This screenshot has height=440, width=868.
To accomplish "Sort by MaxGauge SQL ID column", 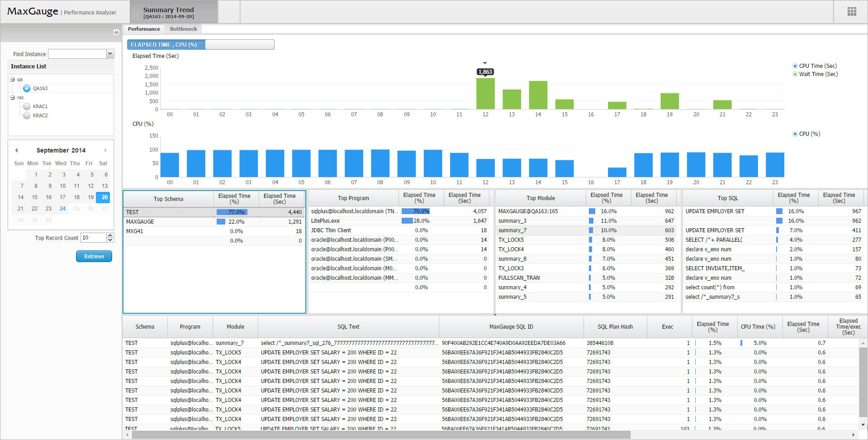I will (x=511, y=326).
